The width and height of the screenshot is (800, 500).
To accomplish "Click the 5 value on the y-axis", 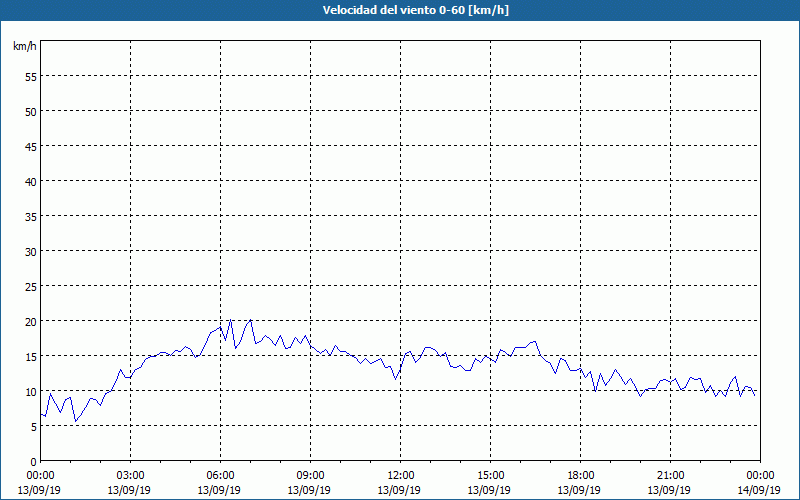I will pyautogui.click(x=34, y=427).
